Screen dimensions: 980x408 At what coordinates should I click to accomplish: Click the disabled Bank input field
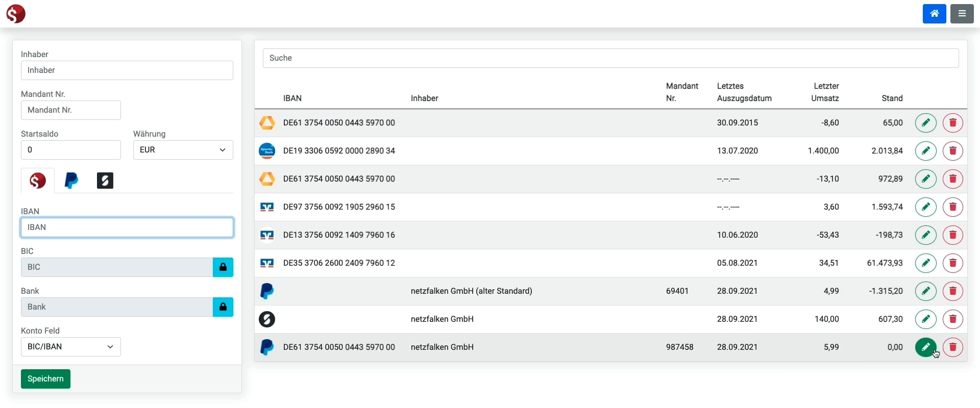pyautogui.click(x=117, y=307)
